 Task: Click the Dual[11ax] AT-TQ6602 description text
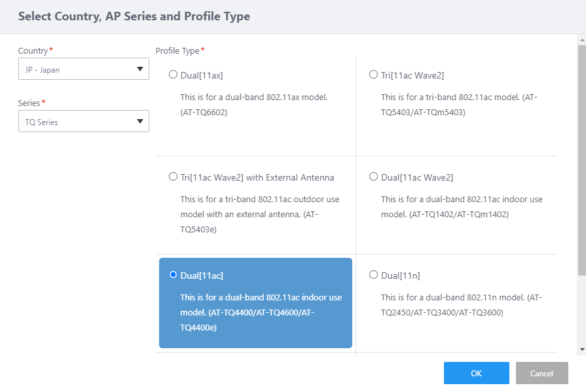tap(254, 105)
